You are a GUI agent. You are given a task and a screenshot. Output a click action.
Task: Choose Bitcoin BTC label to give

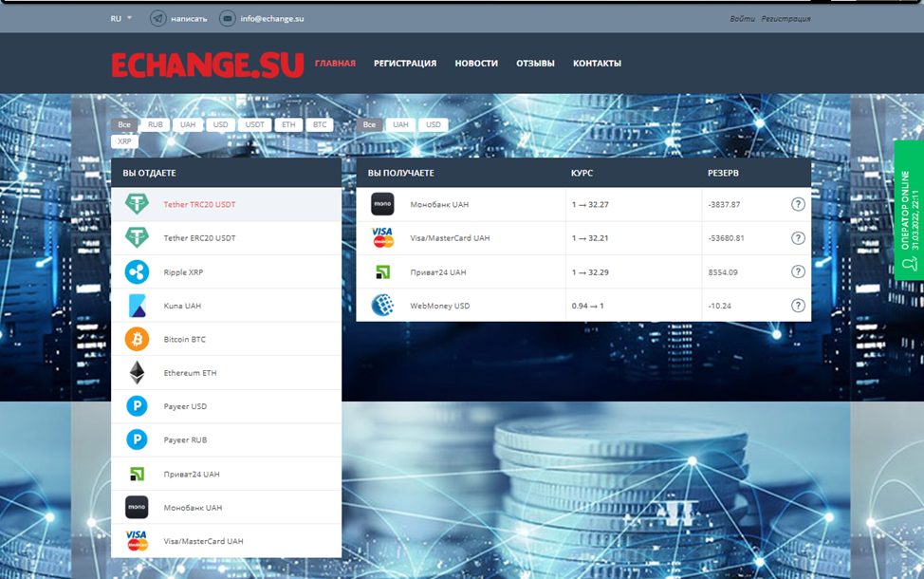[x=185, y=340]
